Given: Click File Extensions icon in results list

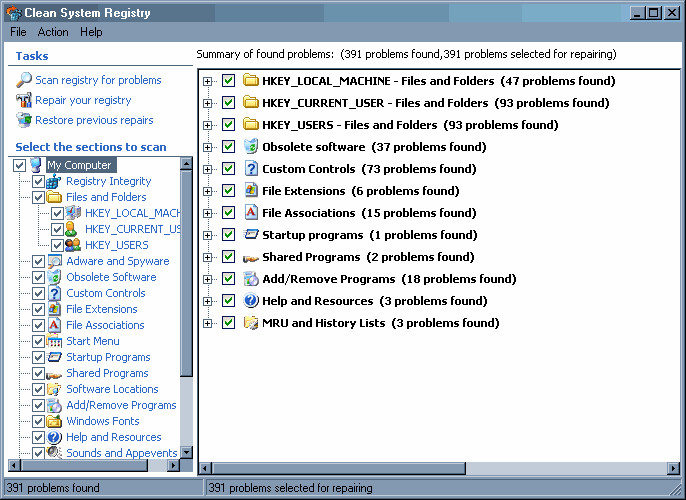Looking at the screenshot, I should (x=251, y=190).
